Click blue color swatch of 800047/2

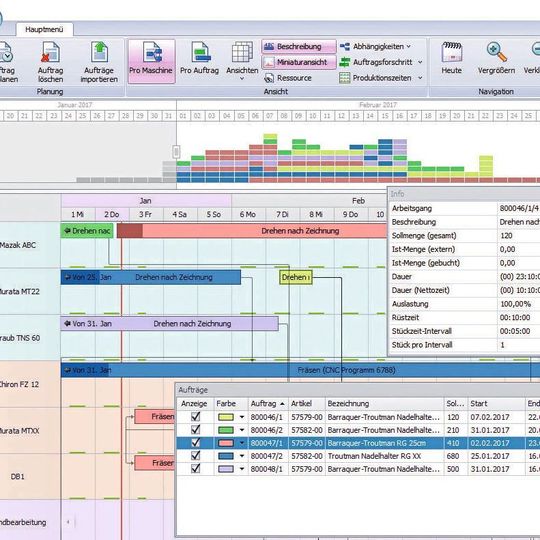[x=226, y=456]
